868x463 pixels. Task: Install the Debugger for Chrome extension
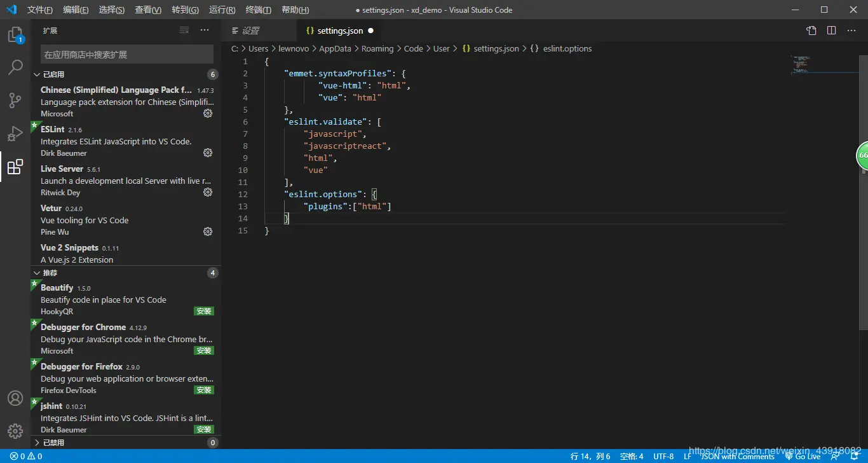coord(204,351)
